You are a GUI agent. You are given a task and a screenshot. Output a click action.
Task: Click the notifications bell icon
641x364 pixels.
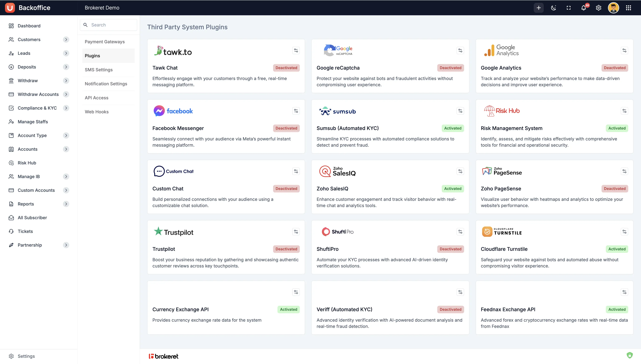(x=583, y=8)
